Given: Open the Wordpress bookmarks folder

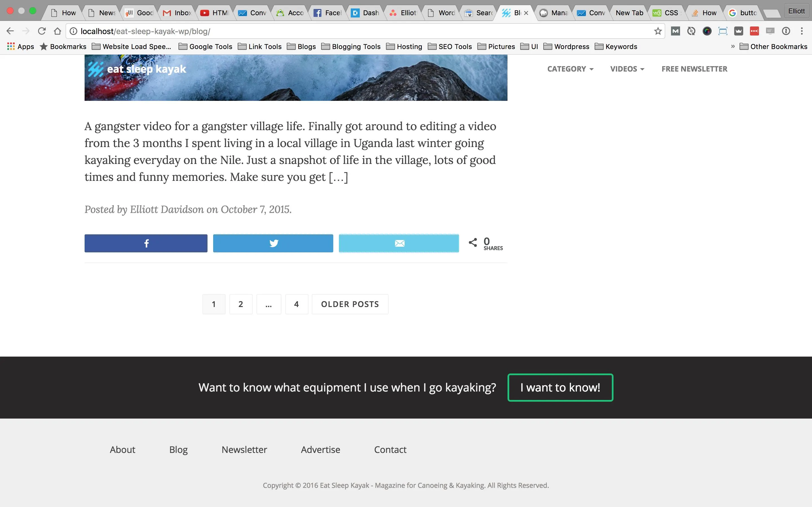Looking at the screenshot, I should click(566, 46).
